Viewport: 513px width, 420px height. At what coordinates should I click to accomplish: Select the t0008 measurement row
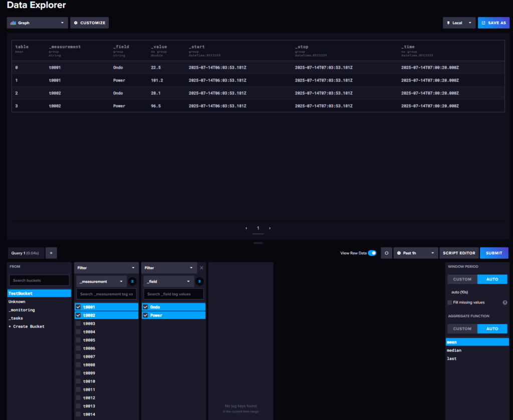point(106,365)
